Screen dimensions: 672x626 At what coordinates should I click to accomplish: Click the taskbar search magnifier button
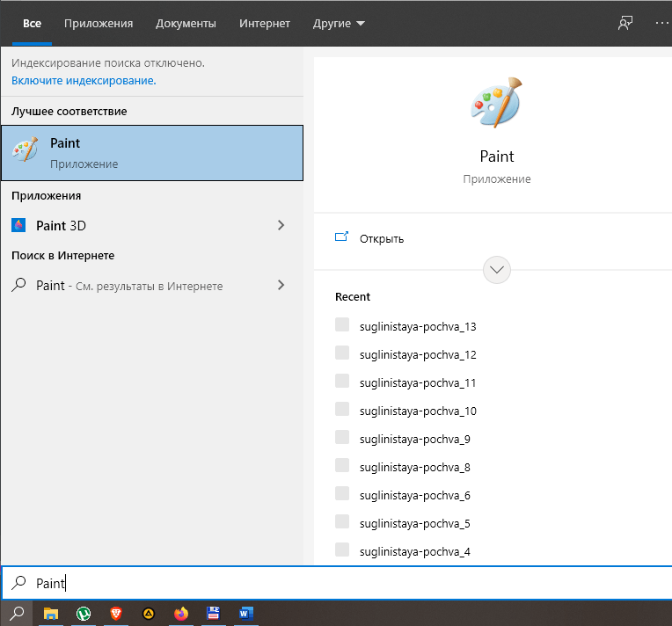point(17,613)
